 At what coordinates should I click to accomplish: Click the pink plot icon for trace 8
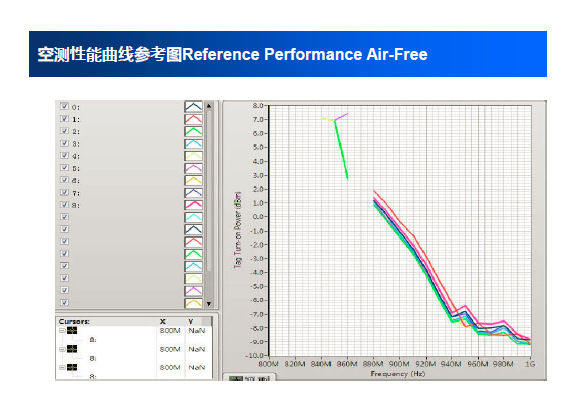(193, 205)
